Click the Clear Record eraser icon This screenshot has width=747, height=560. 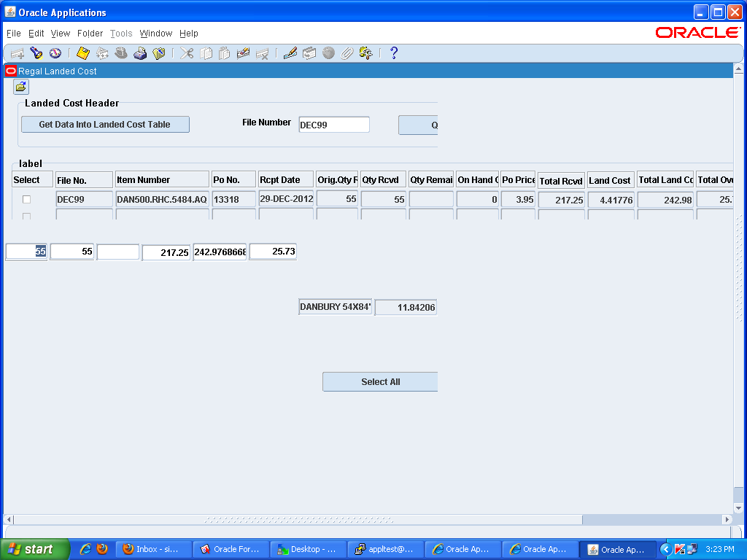tap(243, 53)
